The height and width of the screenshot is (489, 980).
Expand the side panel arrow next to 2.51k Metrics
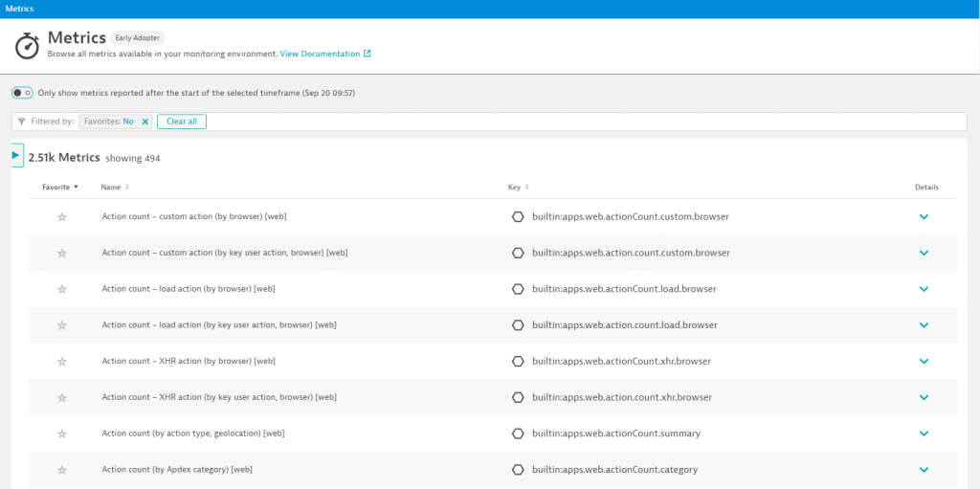click(17, 155)
